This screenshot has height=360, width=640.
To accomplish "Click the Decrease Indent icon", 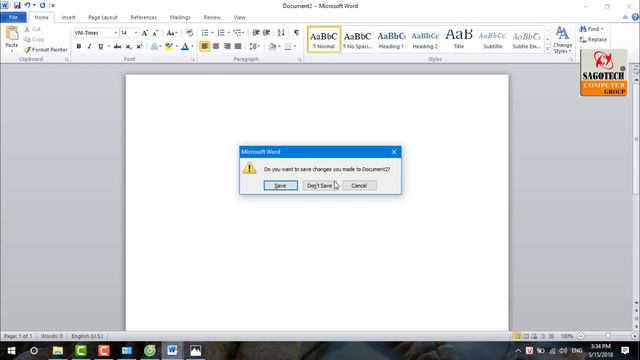I will [x=256, y=33].
